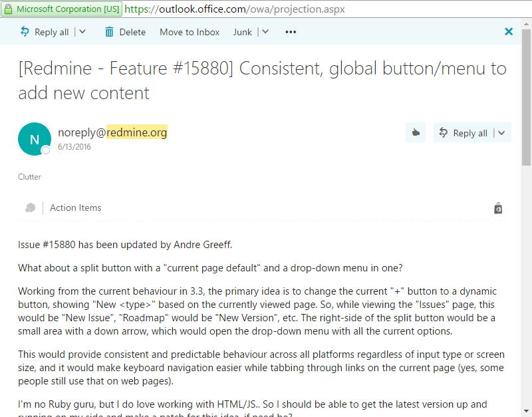Screen dimensions: 532x417
Task: Move to Inbox
Action: pos(190,32)
